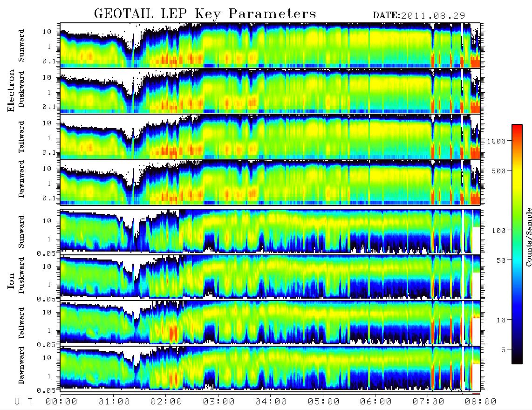Click the 08:00 time tick label

pos(481,402)
